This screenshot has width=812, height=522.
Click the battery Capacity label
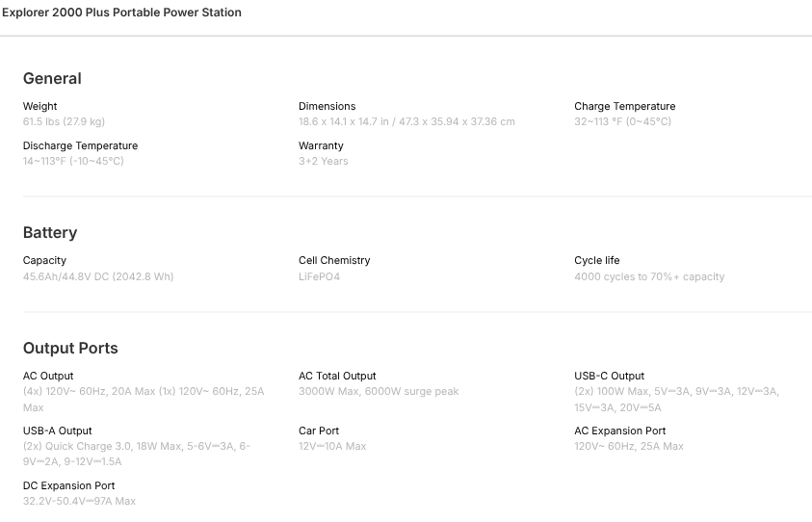[45, 260]
